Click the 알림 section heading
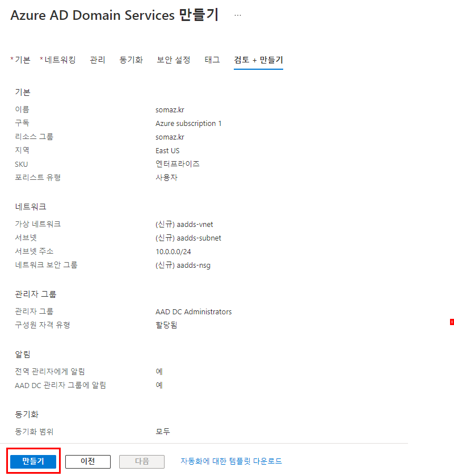The height and width of the screenshot is (476, 454). [23, 354]
